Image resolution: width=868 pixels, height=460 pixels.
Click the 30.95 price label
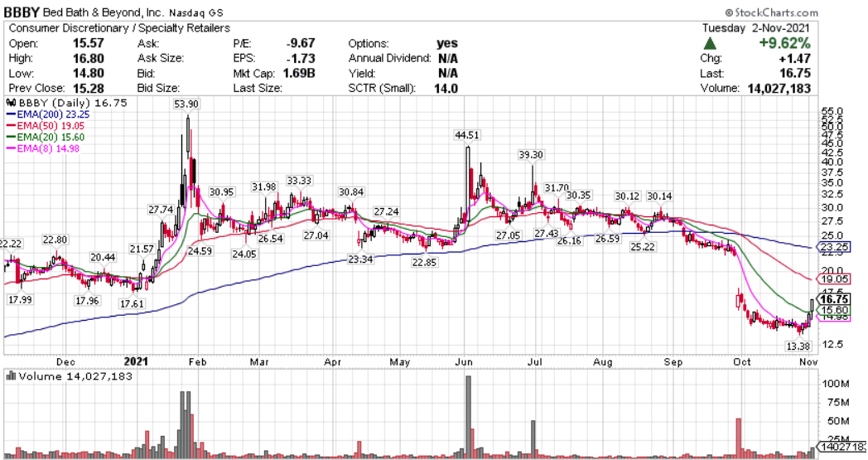point(221,191)
